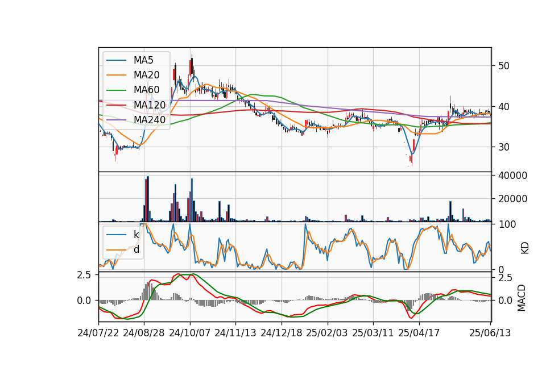
Task: Click the KD vertical axis title
Action: [525, 248]
